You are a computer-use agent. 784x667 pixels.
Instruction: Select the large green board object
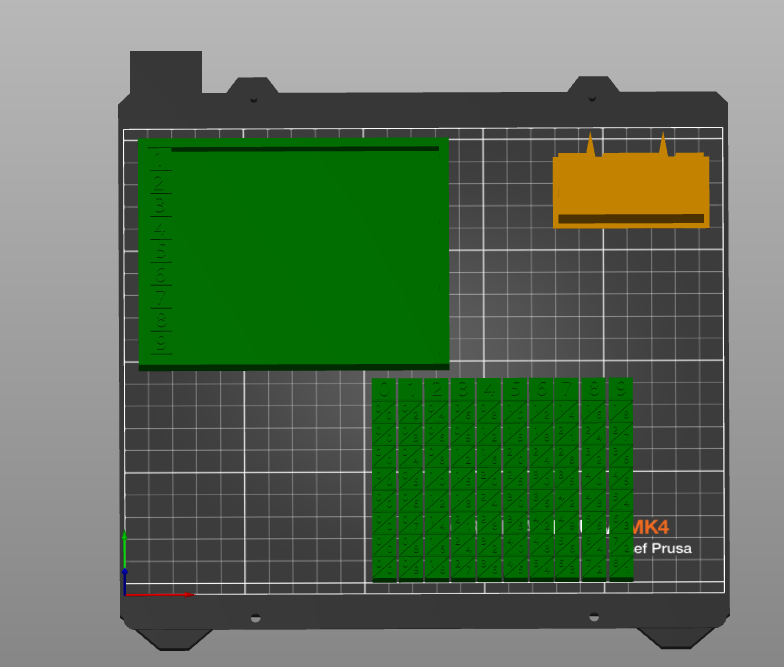click(294, 254)
